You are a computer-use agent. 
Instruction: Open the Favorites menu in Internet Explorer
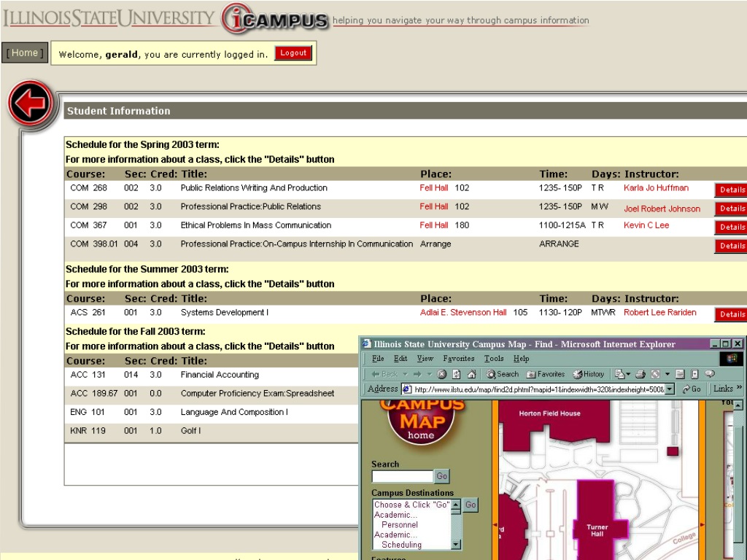pos(459,359)
